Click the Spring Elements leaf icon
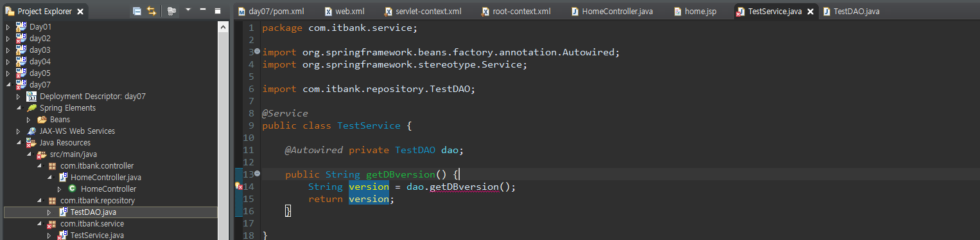The image size is (980, 240). [x=31, y=108]
